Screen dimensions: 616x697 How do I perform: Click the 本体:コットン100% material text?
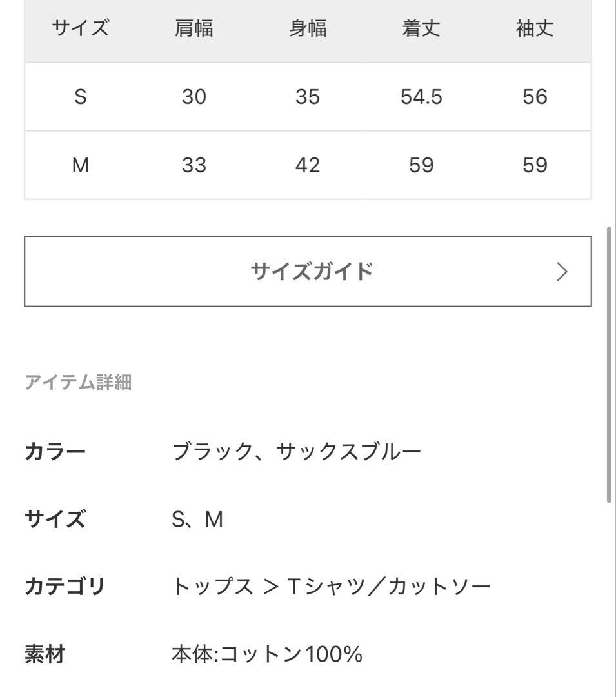pos(266,655)
